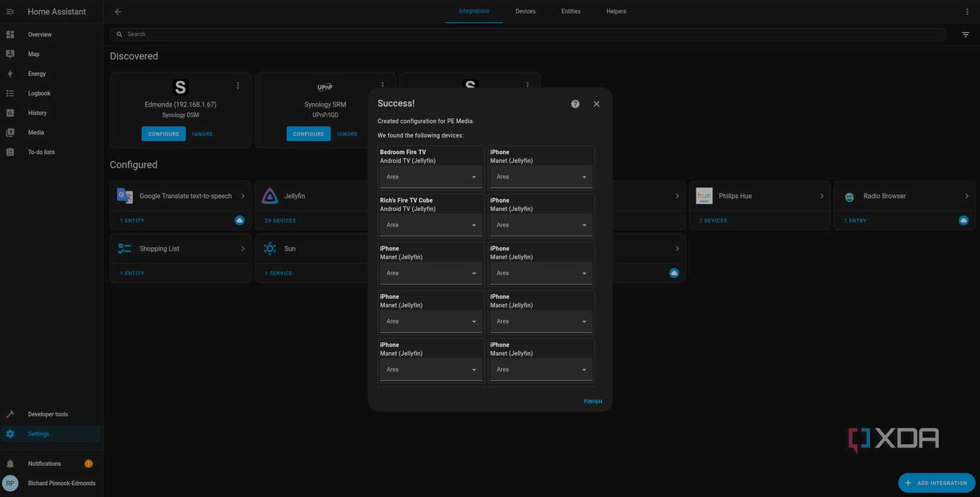Open 1 Entry Radio Browser link

[x=855, y=221]
